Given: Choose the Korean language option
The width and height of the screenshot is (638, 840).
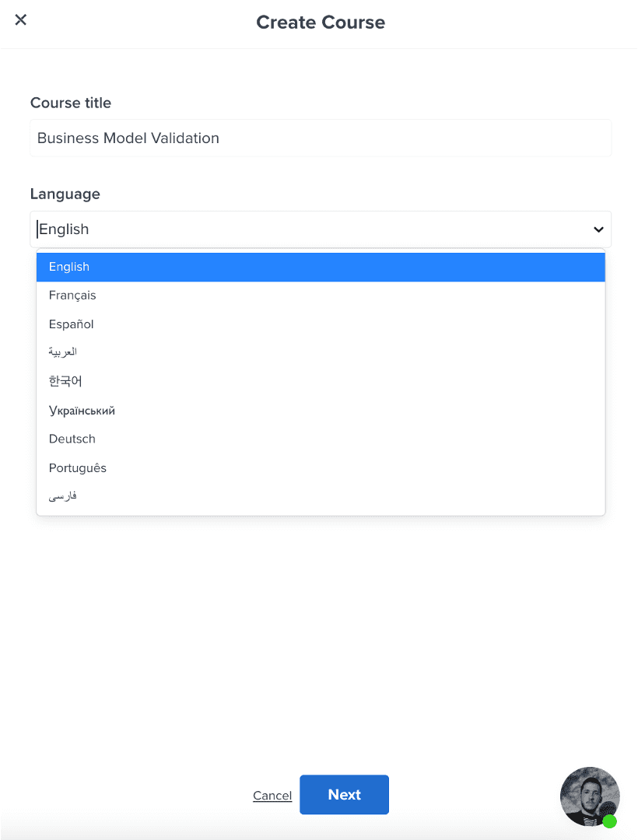Looking at the screenshot, I should click(x=65, y=381).
